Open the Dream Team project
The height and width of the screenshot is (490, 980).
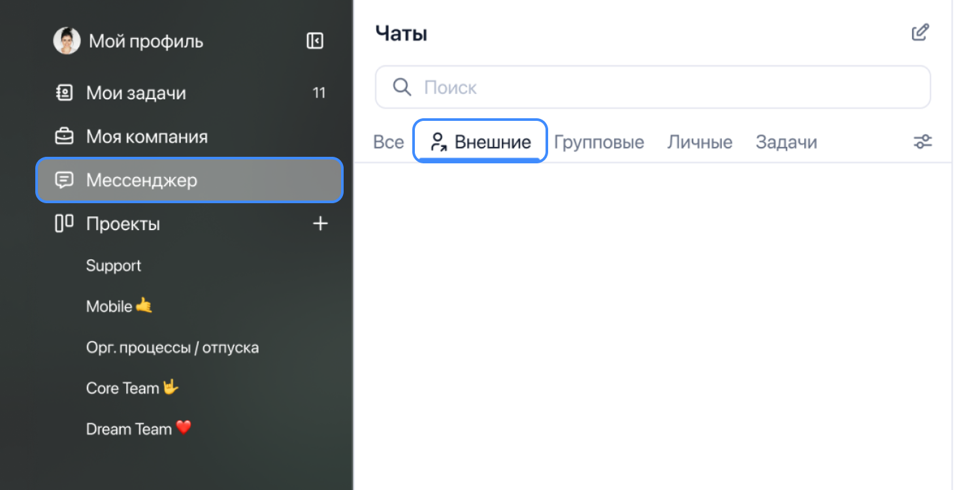(139, 429)
